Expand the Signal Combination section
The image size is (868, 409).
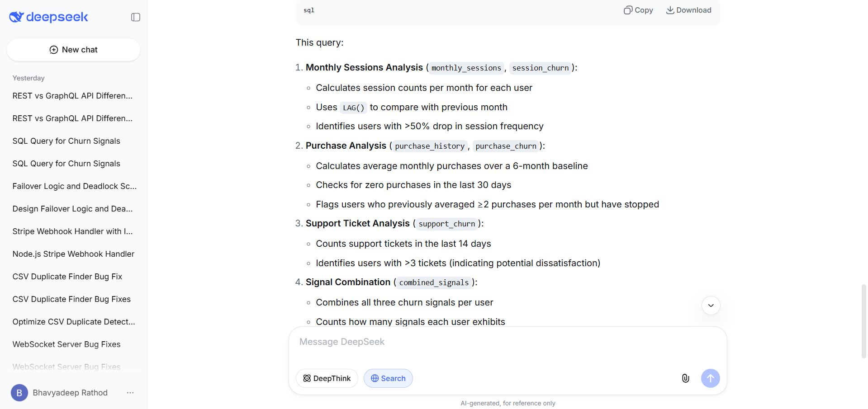(x=348, y=282)
